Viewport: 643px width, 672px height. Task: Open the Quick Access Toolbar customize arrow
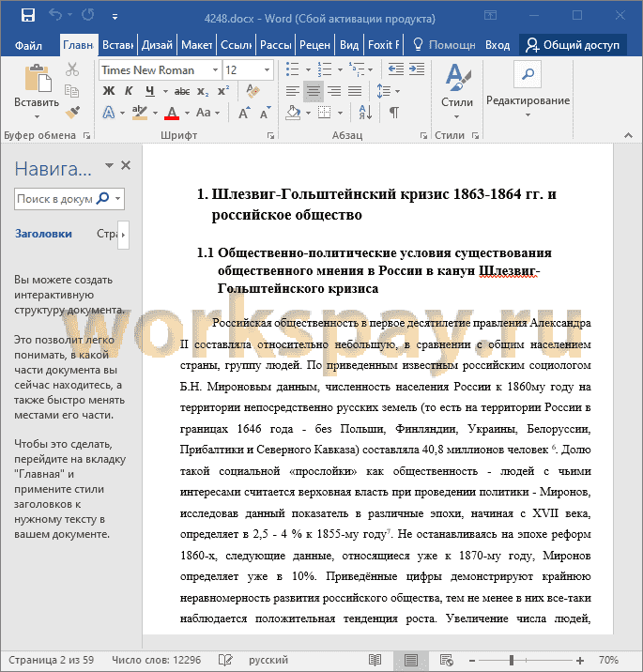pos(115,17)
